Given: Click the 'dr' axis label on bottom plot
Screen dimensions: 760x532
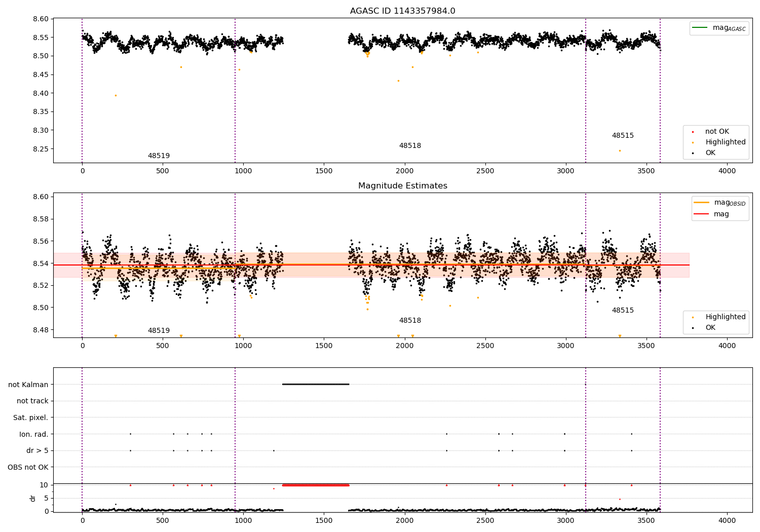Looking at the screenshot, I should coord(33,498).
